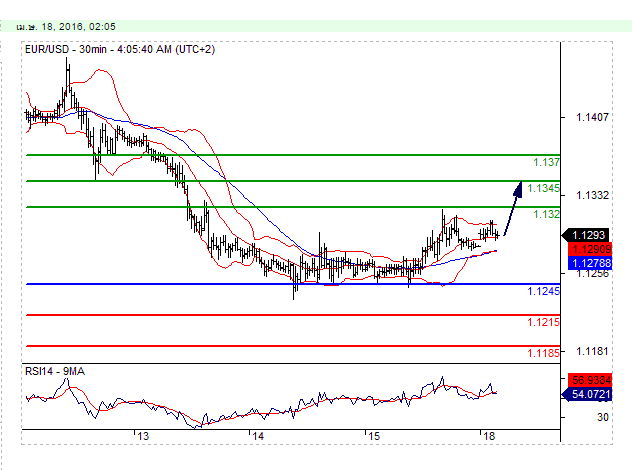Select the 1.132 resistance level label
The width and height of the screenshot is (632, 470).
point(546,214)
